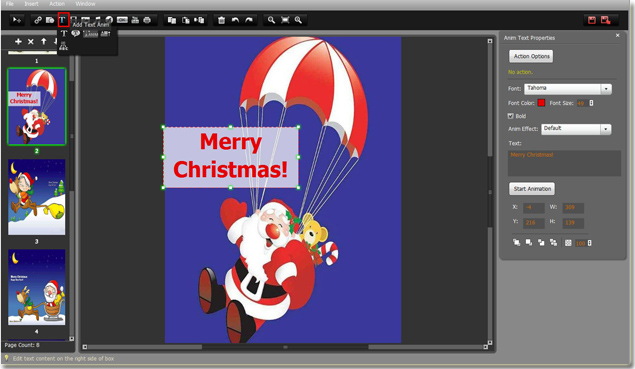Click the canvas vertical scrollbar
Screen dimensions: 635x369
point(490,192)
